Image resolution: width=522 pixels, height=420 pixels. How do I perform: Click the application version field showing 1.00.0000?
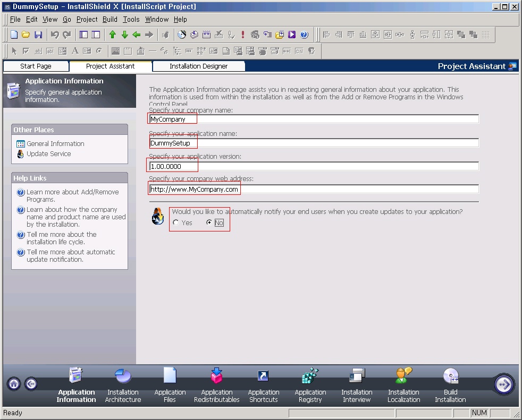pyautogui.click(x=314, y=166)
